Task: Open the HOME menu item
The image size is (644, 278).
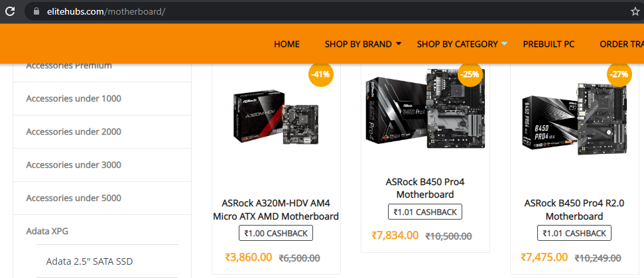Action: point(287,44)
